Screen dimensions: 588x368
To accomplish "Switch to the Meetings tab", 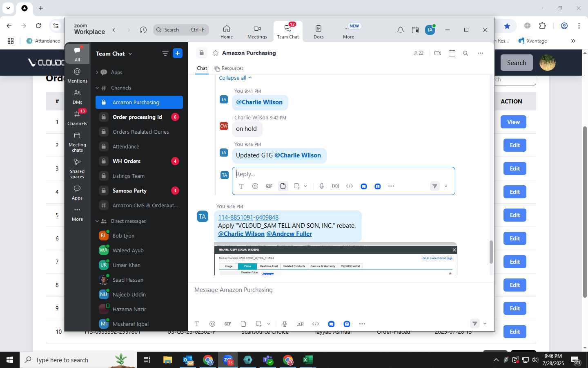I will coord(257,32).
